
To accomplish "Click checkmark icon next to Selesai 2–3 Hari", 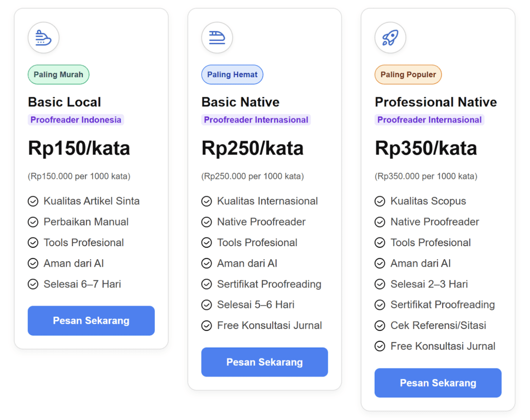I will pos(380,284).
